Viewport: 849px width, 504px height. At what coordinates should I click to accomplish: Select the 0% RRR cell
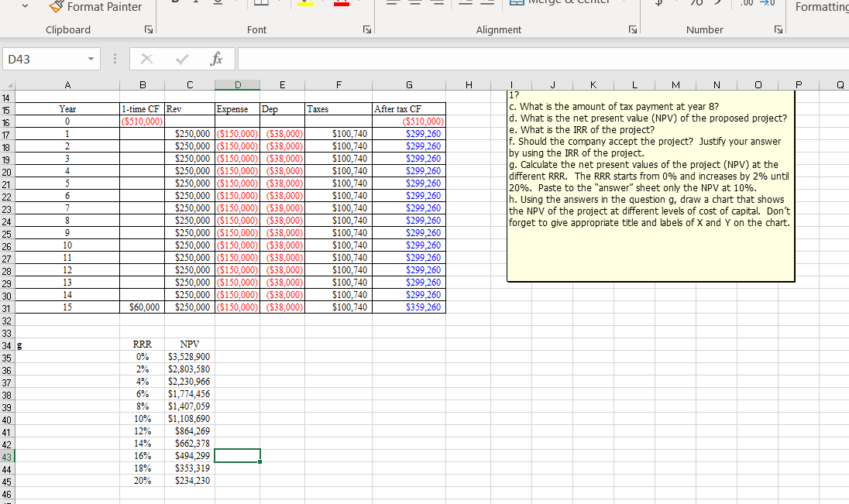[x=143, y=357]
